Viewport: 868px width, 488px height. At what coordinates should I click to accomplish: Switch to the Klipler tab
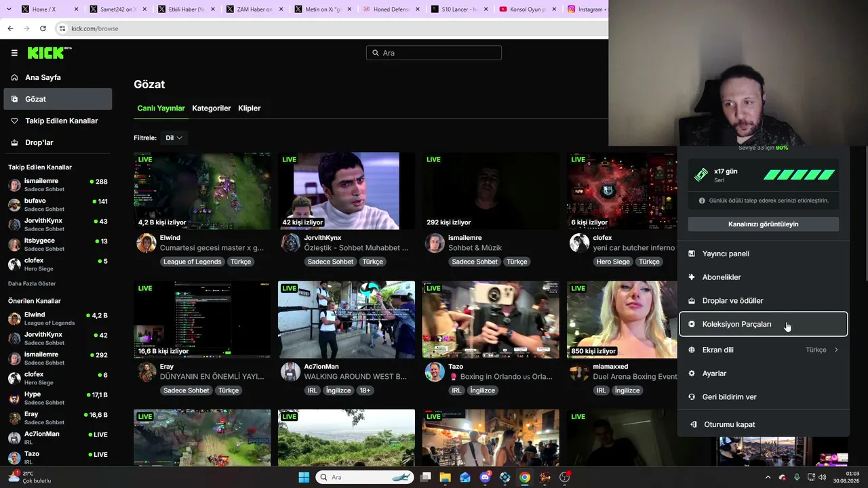250,108
